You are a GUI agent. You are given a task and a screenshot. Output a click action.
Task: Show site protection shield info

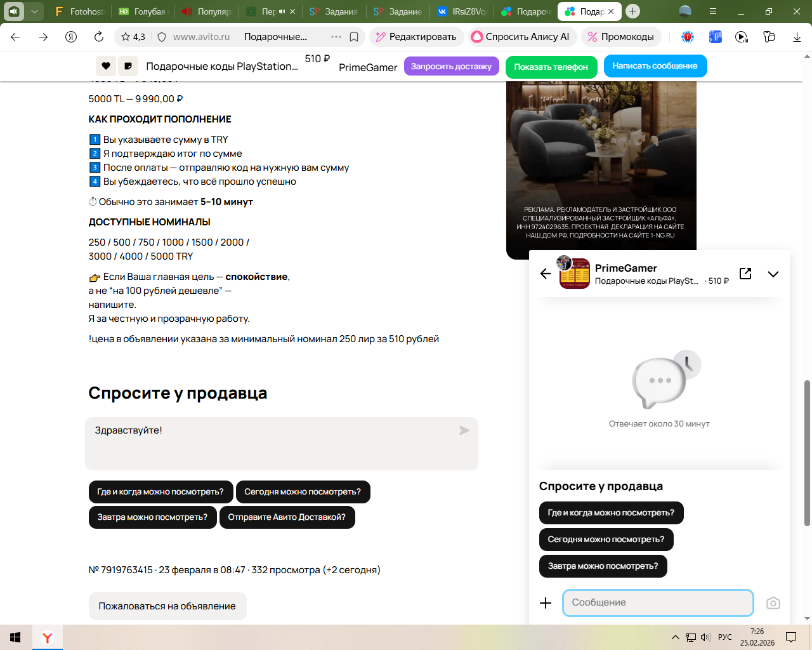tap(162, 37)
